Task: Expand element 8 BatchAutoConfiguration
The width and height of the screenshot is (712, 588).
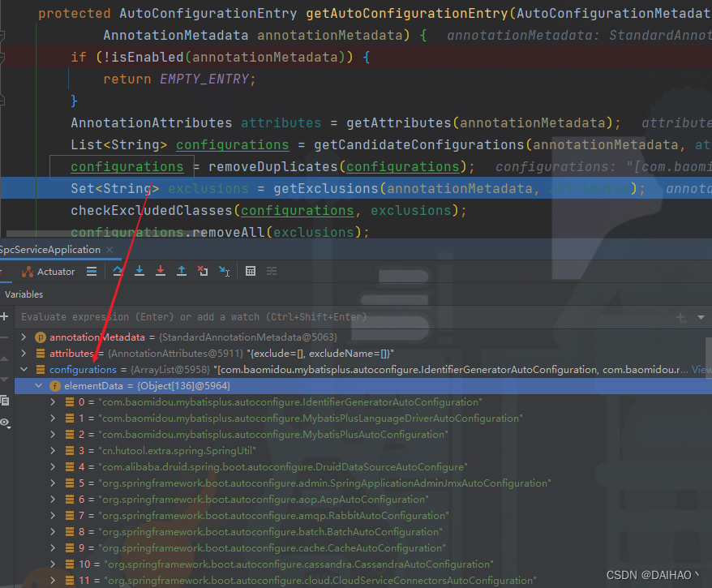Action: 54,532
